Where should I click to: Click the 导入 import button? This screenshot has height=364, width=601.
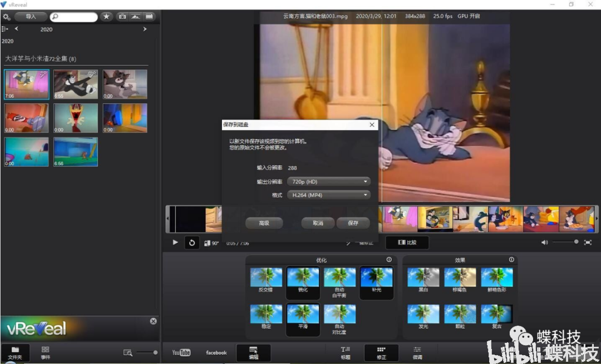click(x=31, y=17)
